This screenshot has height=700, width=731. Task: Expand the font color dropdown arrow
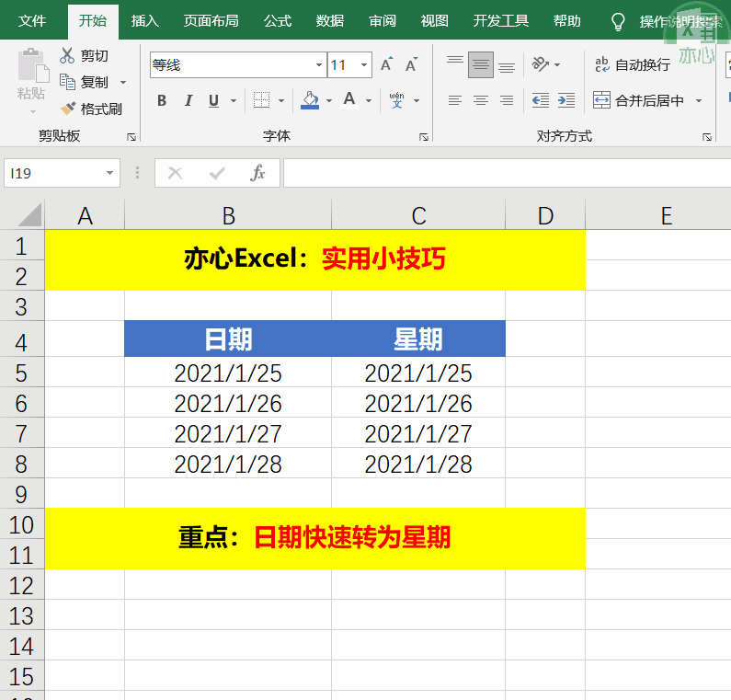click(x=369, y=100)
